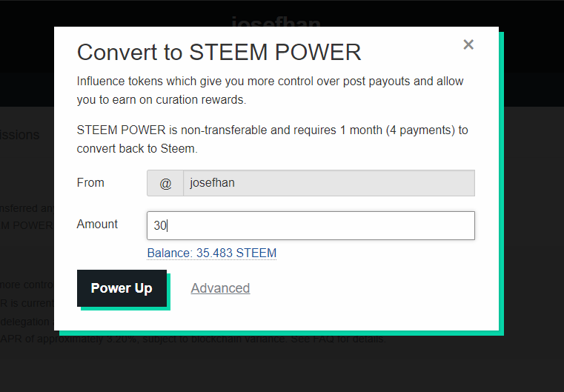
Task: Click the non-transferable STEEM POWER notice text
Action: (272, 139)
